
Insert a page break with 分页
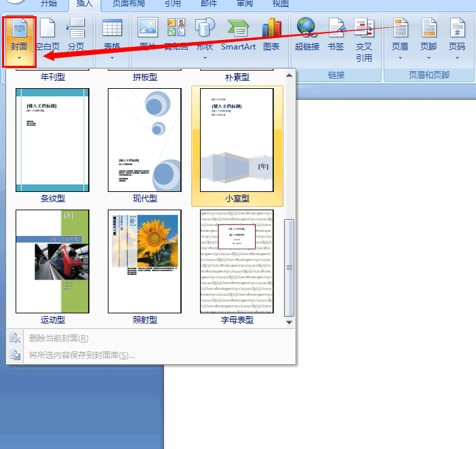(76, 35)
